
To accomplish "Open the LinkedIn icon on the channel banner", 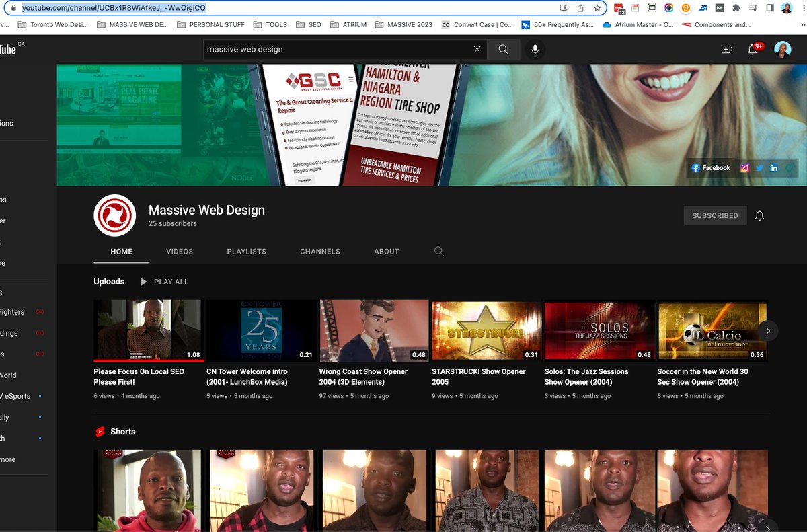I will pos(774,168).
